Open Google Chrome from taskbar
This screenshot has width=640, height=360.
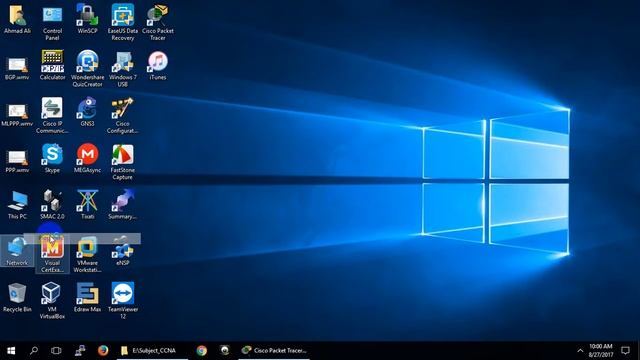click(x=202, y=351)
